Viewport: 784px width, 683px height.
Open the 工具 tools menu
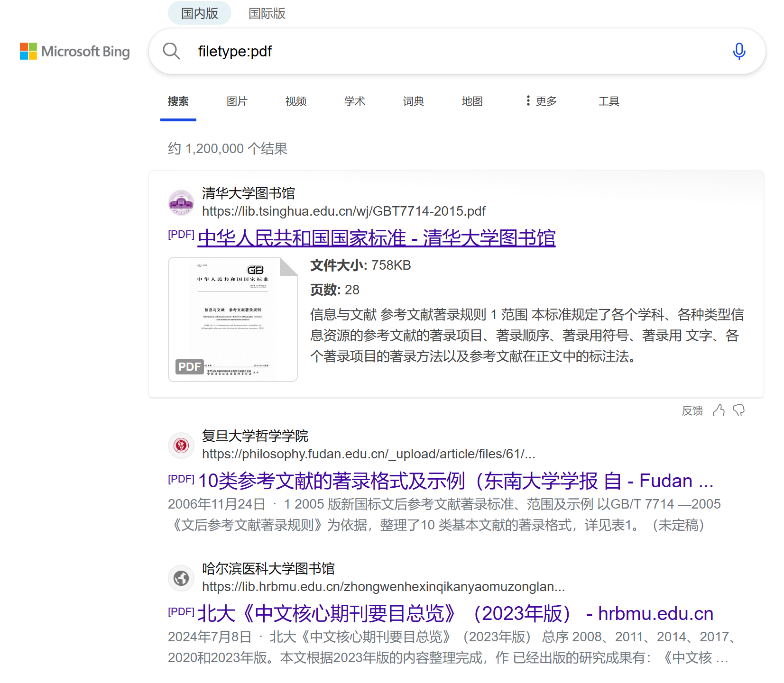(609, 101)
